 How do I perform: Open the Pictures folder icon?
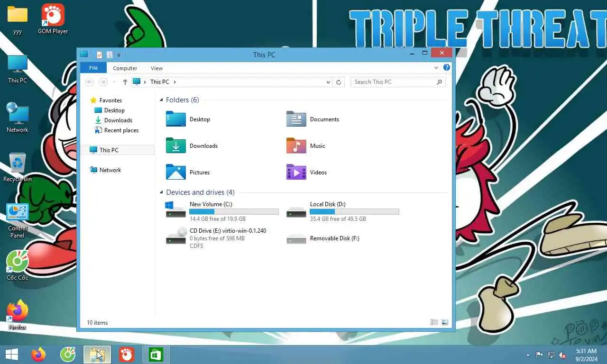coord(175,172)
